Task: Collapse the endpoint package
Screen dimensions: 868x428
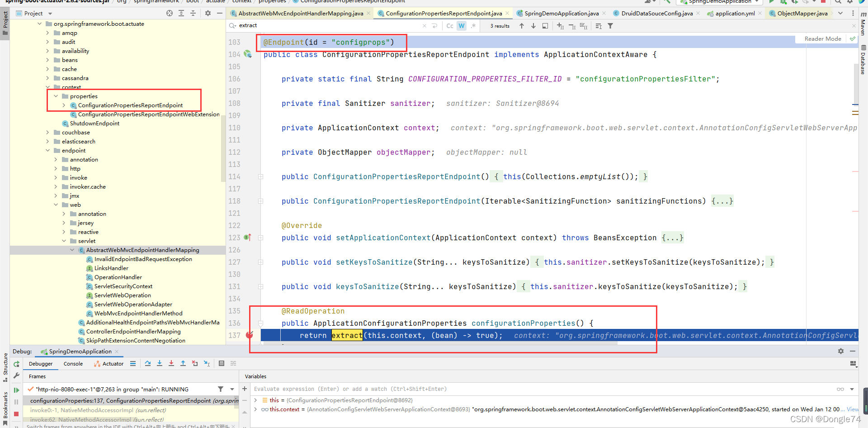Action: tap(47, 150)
